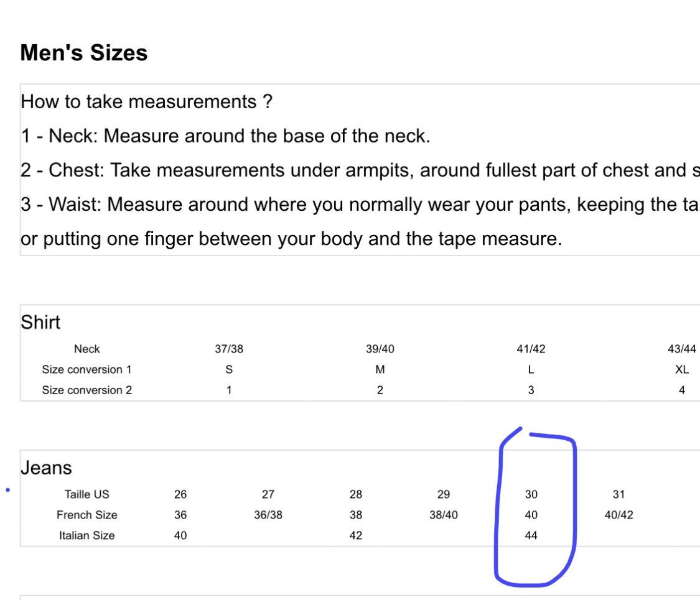
Task: Click the Jeans table title
Action: (x=46, y=468)
